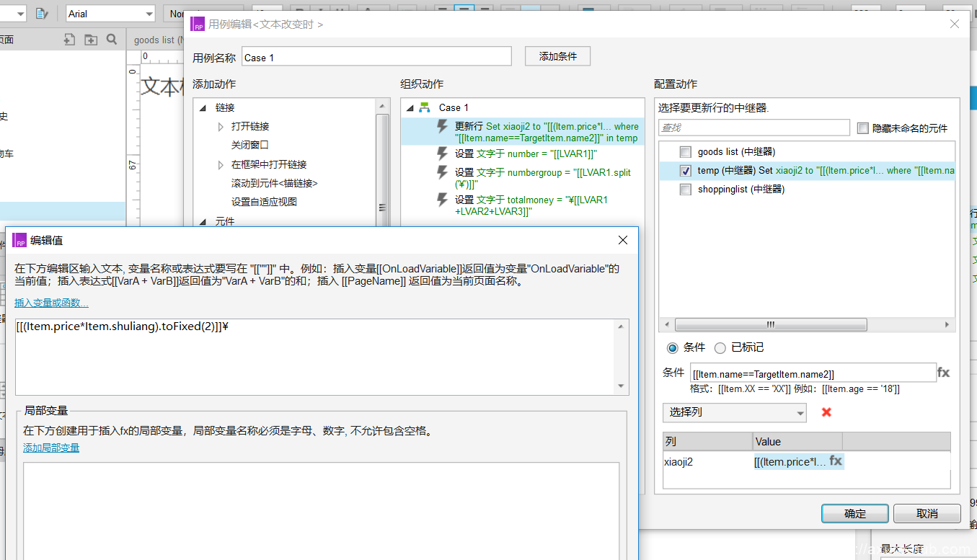Screen dimensions: 977x560
Task: Select 在框架中打开链接 action
Action: (268, 164)
